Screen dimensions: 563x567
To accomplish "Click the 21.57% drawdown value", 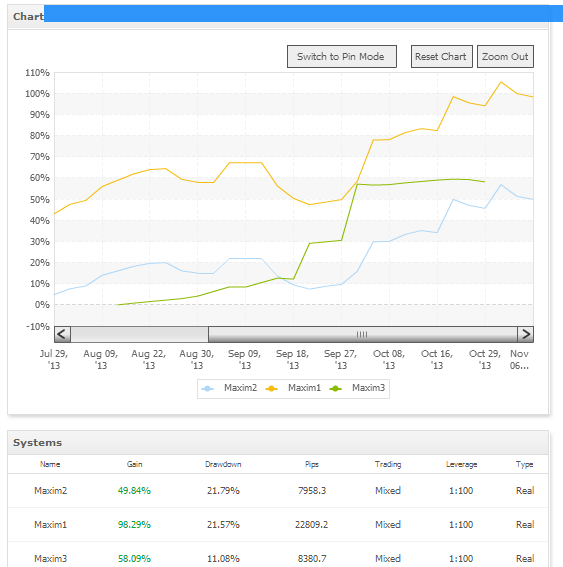I will [x=223, y=525].
